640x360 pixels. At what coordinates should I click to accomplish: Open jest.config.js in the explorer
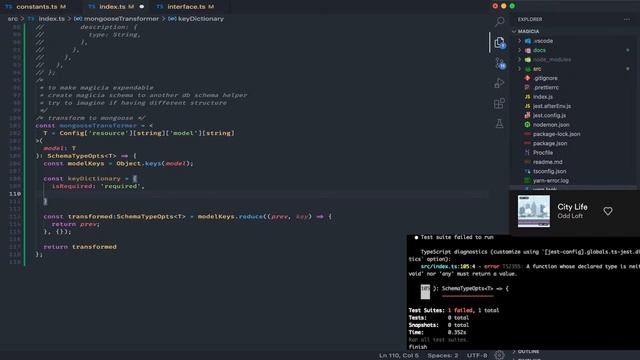[x=549, y=116]
